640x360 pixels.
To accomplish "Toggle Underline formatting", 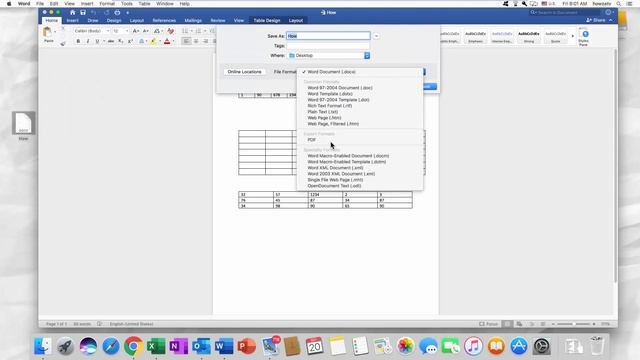I will click(x=97, y=41).
